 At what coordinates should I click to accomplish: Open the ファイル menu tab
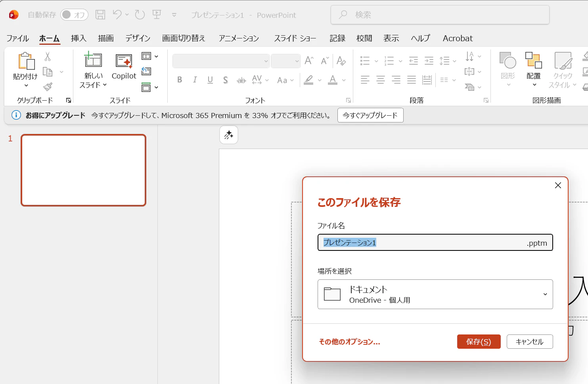(18, 38)
